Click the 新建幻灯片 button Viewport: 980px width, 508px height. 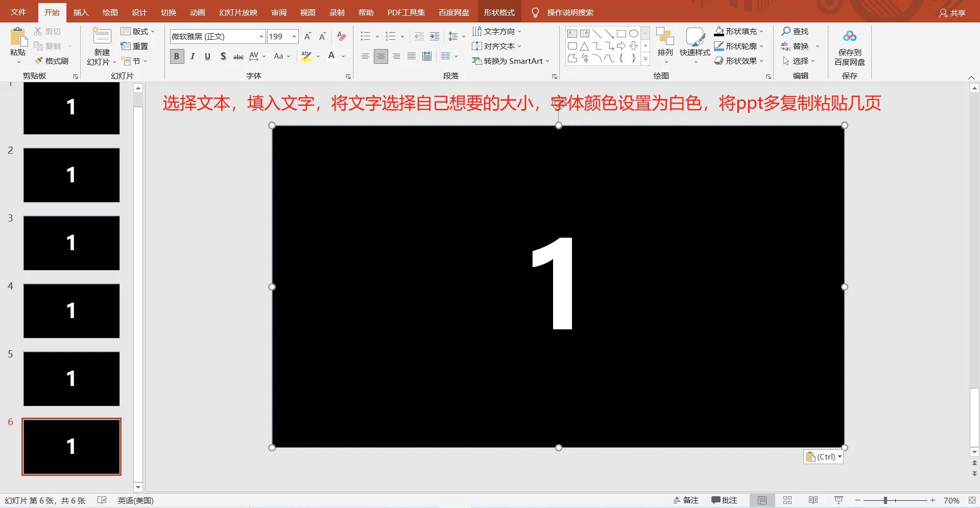(x=101, y=46)
